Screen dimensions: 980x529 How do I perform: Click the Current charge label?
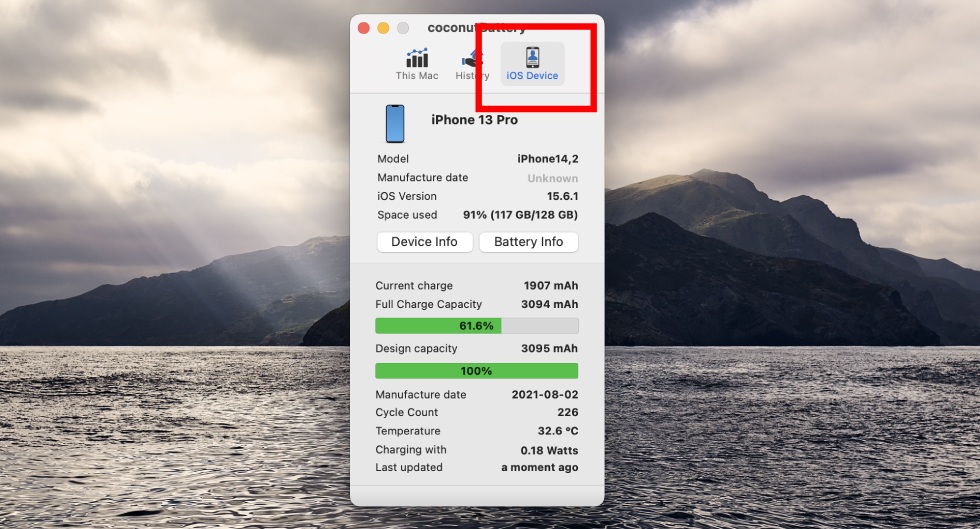[414, 286]
